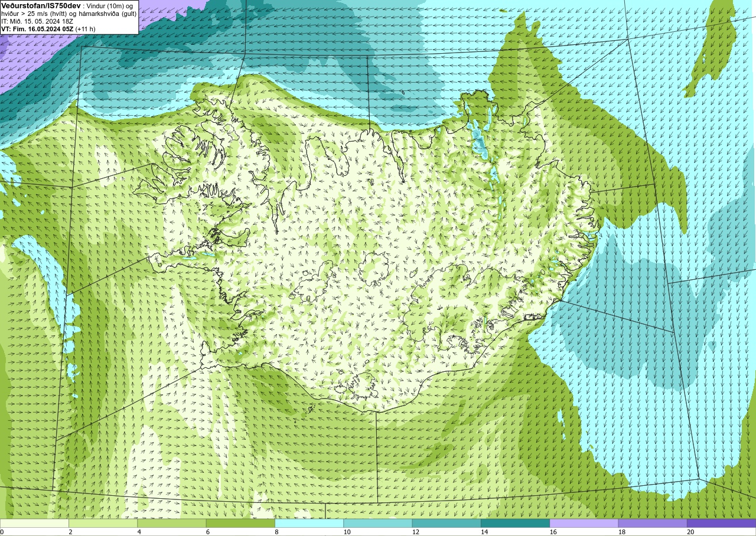756x536 pixels.
Task: Click the '6' label on the color scale
Action: click(208, 532)
